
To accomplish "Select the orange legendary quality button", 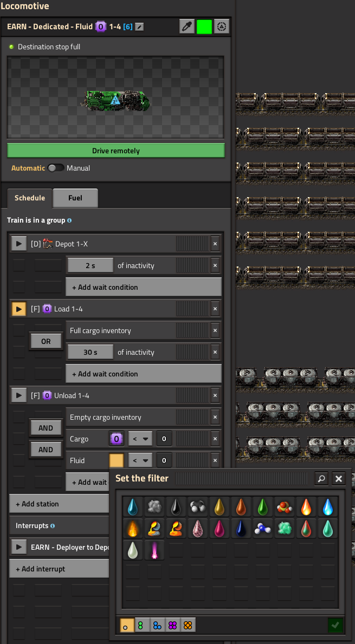I will click(x=188, y=625).
